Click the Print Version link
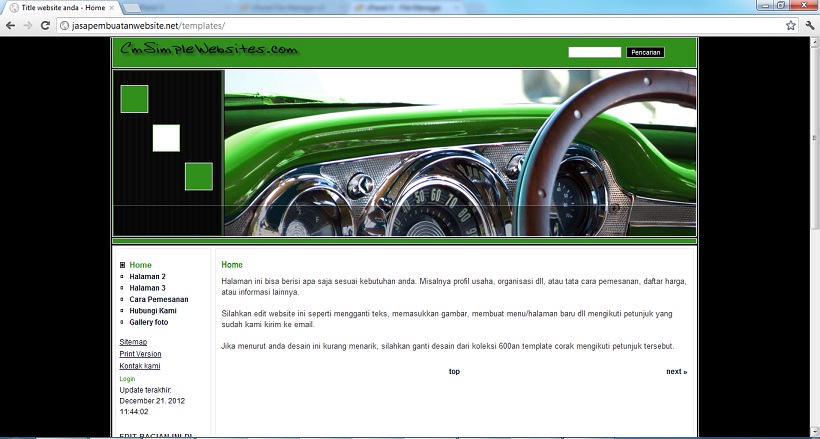This screenshot has width=820, height=439. (x=140, y=354)
